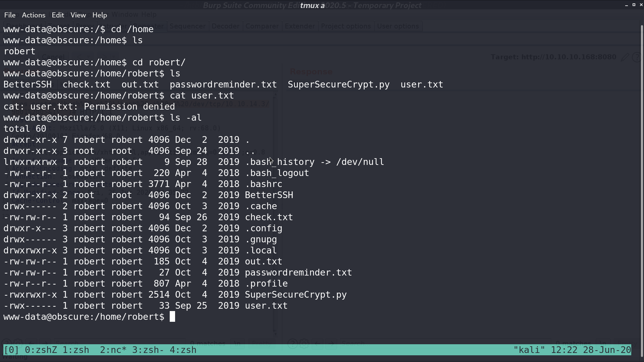
Task: Open the View menu
Action: tap(78, 15)
